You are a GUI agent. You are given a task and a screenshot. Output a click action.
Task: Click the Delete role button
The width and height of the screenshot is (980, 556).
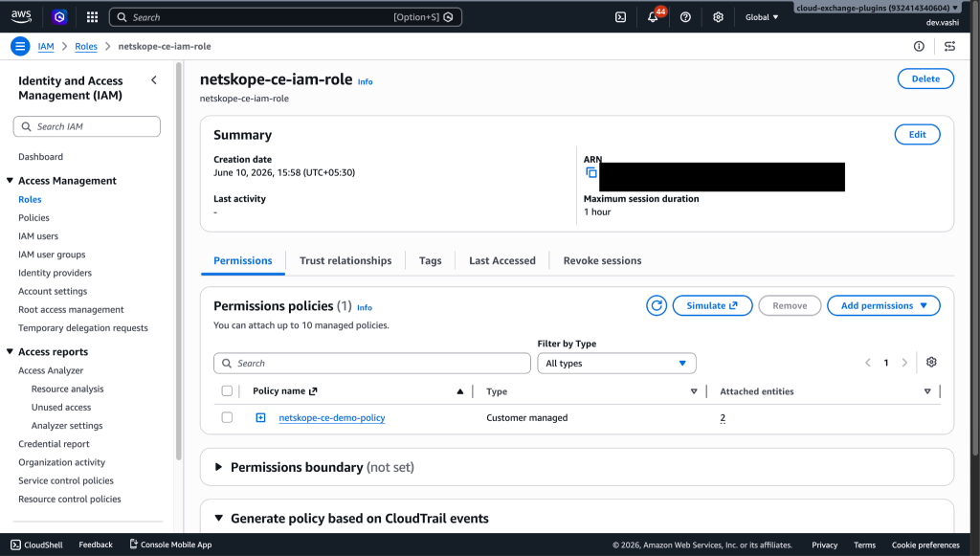coord(925,78)
